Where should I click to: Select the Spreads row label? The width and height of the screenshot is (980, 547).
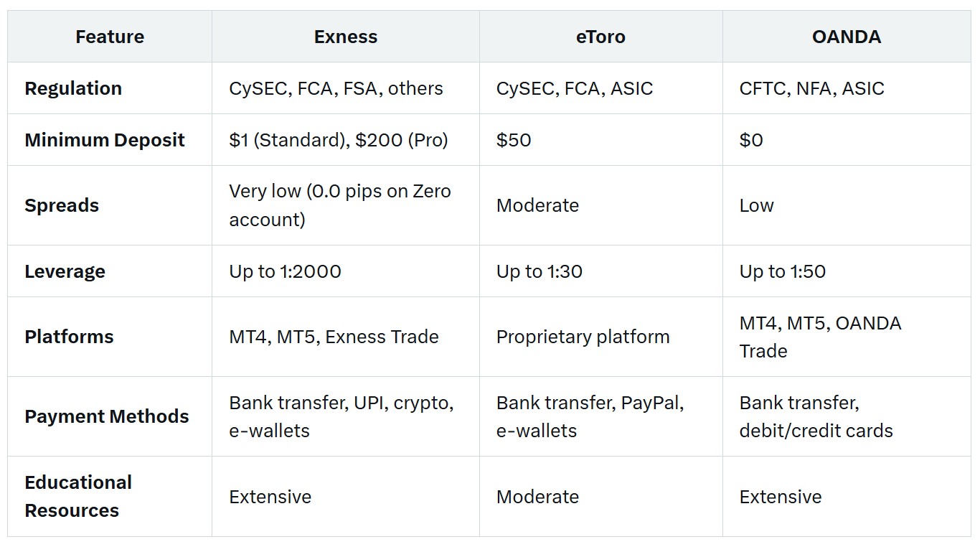click(x=62, y=205)
